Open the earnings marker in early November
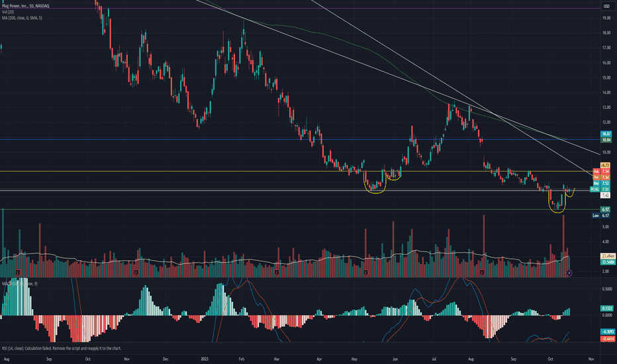 136,272
